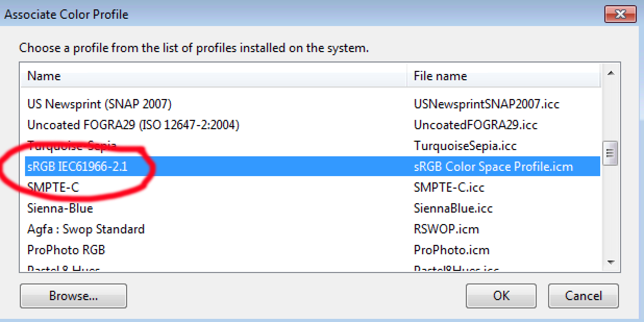Sort profiles by Name column header
Screen dimensions: 644x322
[x=44, y=76]
